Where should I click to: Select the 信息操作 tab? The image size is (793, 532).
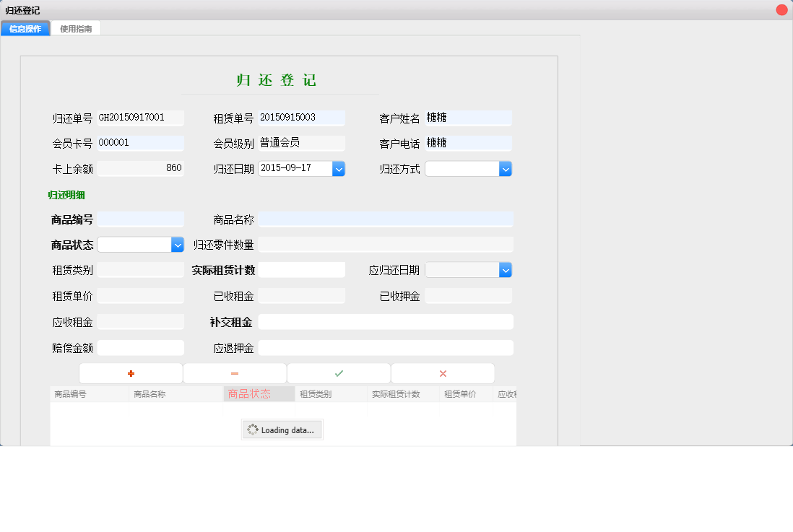tap(25, 28)
